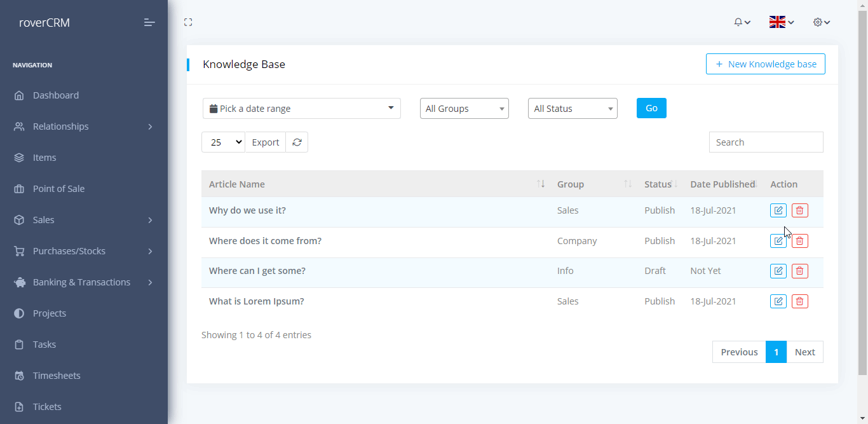Edit the 'Where can I get some?' article

[x=778, y=271]
